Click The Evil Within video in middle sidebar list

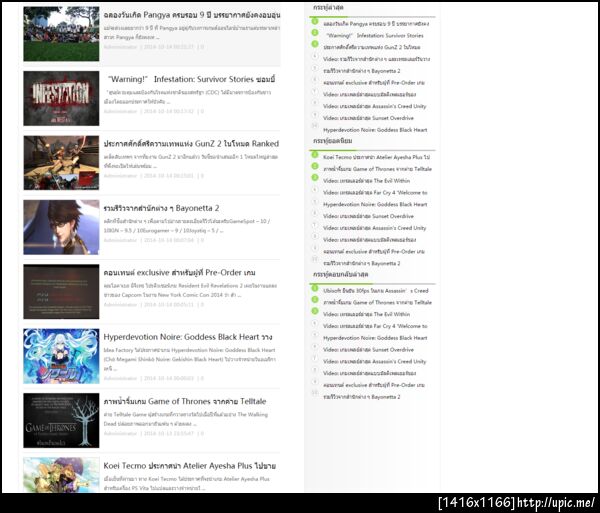(366, 181)
